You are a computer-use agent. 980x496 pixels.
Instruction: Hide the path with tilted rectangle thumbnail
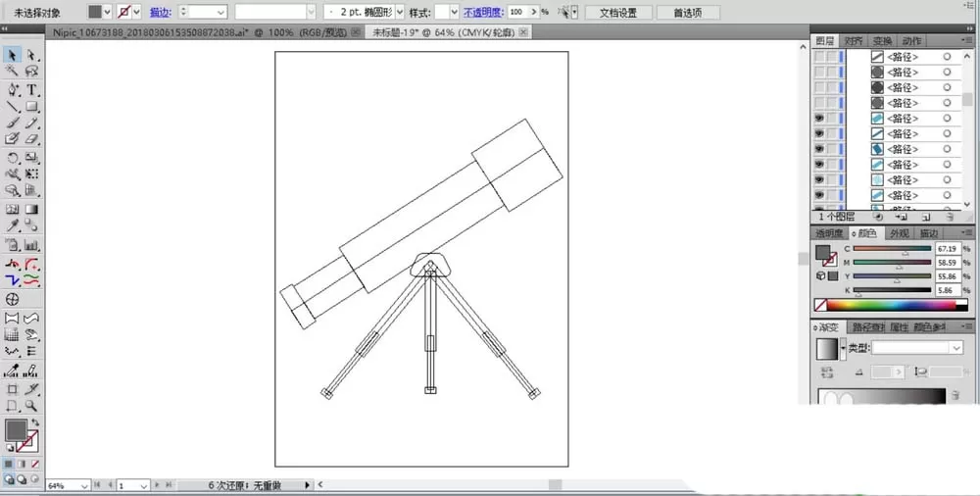tap(818, 149)
